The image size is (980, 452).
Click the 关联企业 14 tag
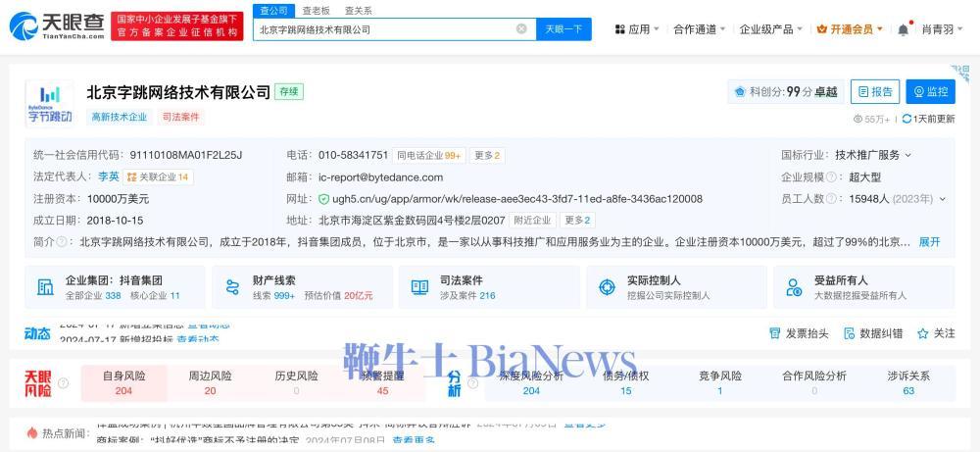pos(158,176)
